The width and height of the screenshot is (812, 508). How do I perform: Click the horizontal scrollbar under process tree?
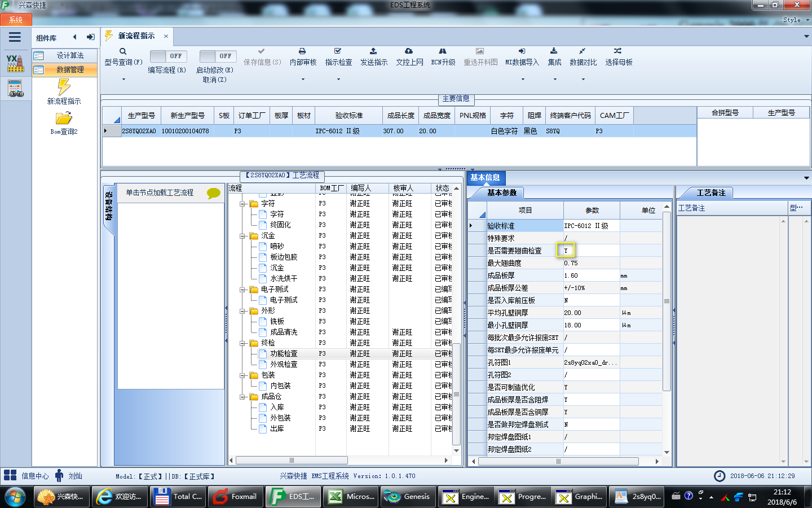tap(292, 461)
